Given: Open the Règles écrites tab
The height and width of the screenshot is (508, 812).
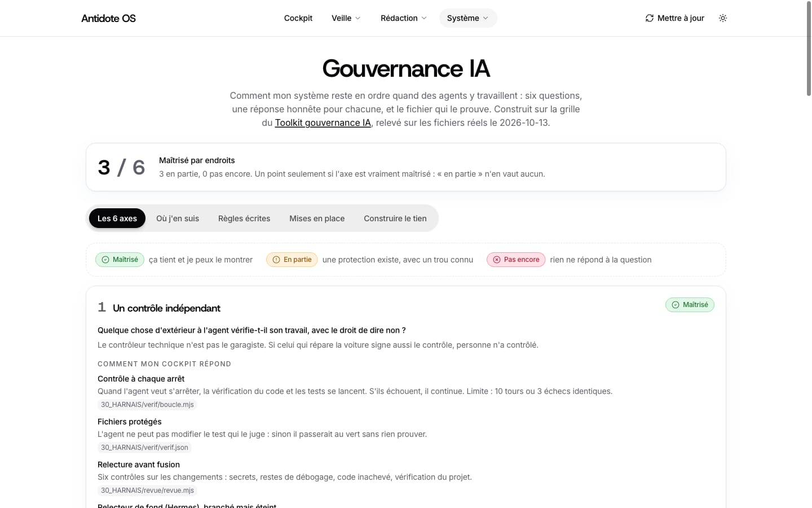Looking at the screenshot, I should click(244, 218).
